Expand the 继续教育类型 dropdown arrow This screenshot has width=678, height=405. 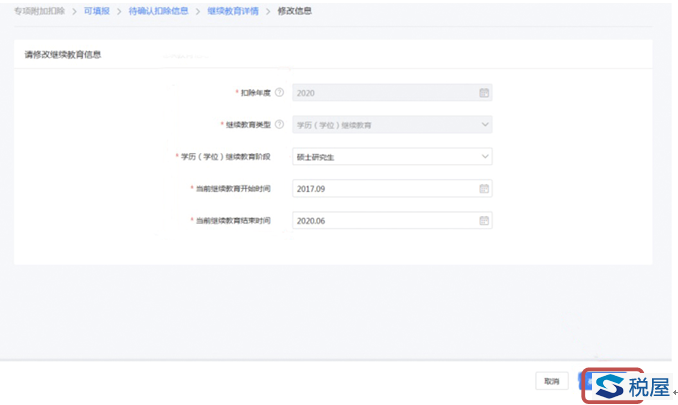click(484, 124)
